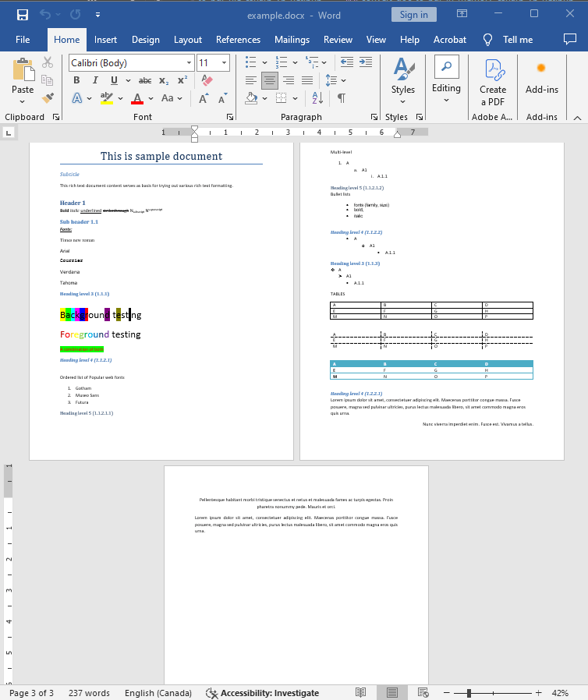Click the Paste clipboard icon
The image size is (588, 700).
coord(23,69)
